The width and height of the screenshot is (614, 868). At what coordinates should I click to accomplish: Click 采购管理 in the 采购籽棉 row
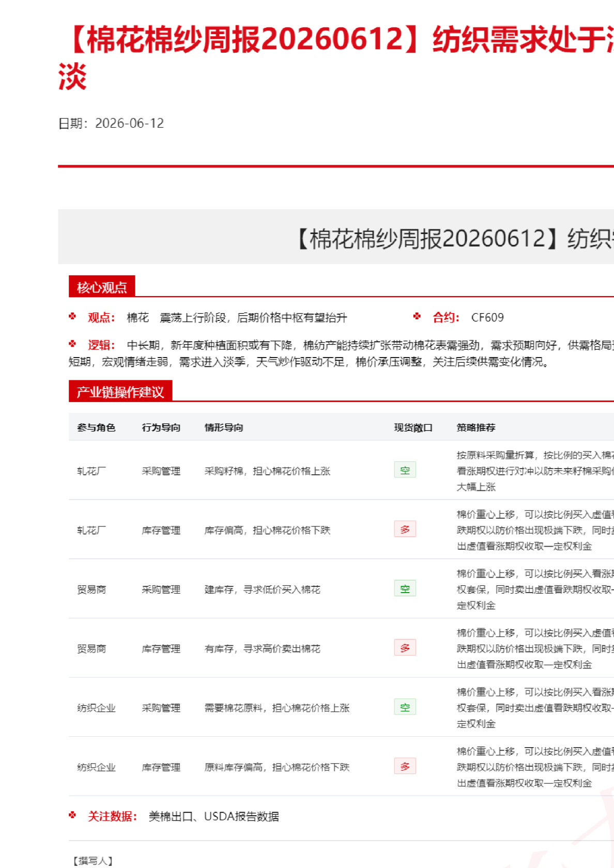click(x=161, y=471)
